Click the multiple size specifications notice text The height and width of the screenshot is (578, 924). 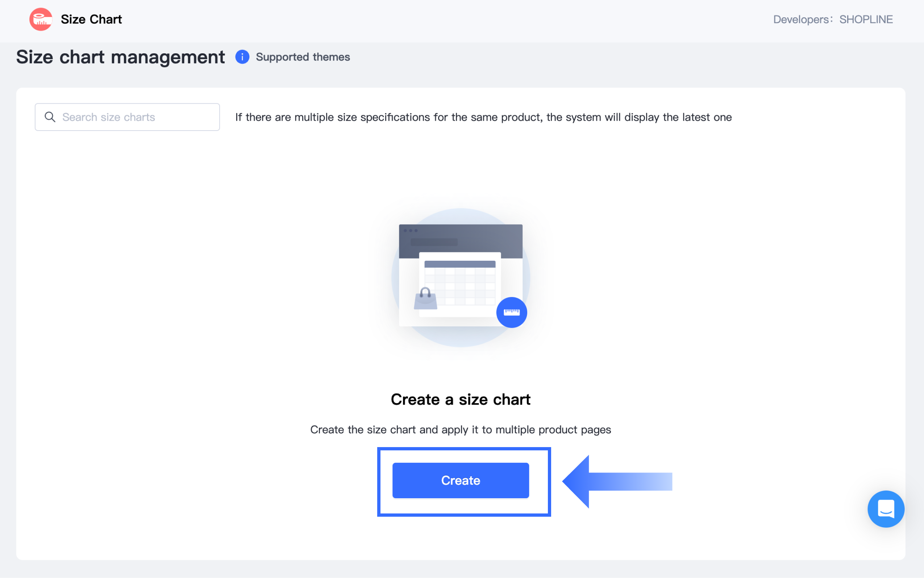tap(483, 117)
